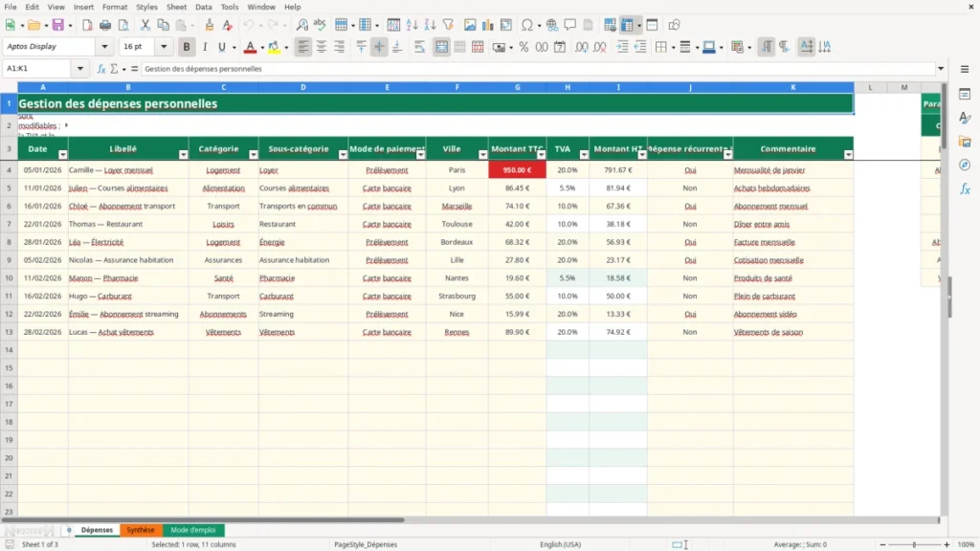Click the Copy icon

coord(163,25)
